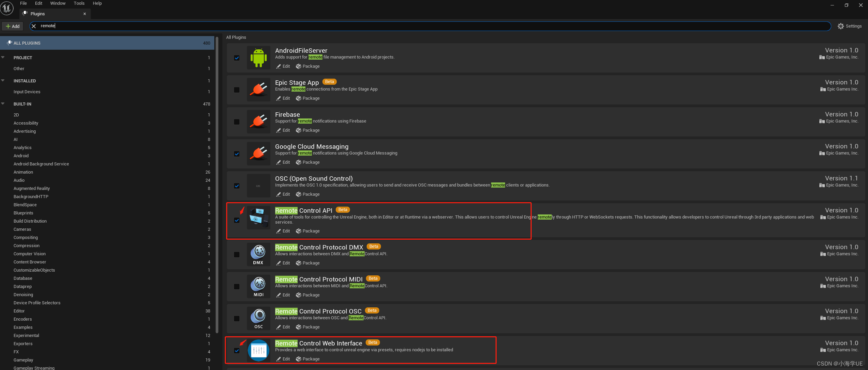This screenshot has width=868, height=370.
Task: Select the Animation category
Action: pos(107,172)
